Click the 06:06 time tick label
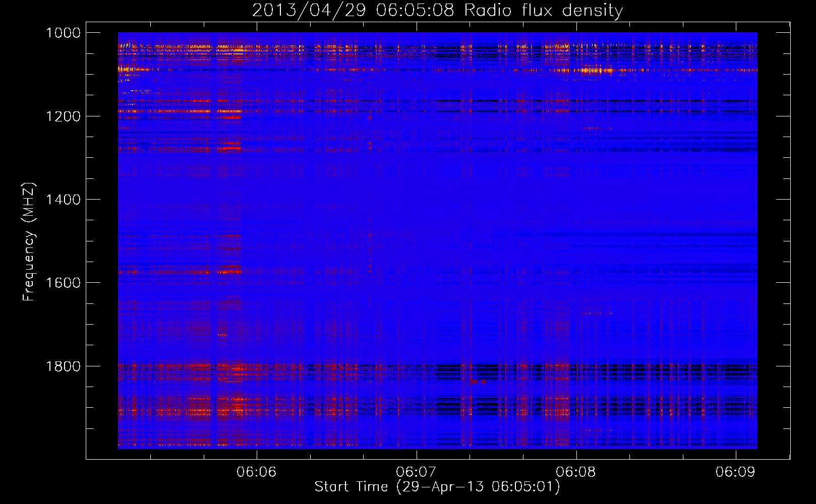The height and width of the screenshot is (504, 816). (257, 472)
